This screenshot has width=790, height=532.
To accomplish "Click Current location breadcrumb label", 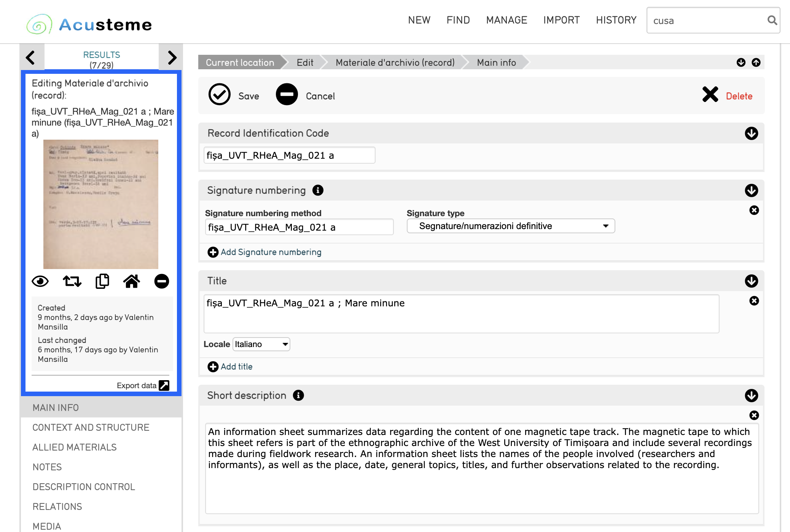I will tap(240, 62).
